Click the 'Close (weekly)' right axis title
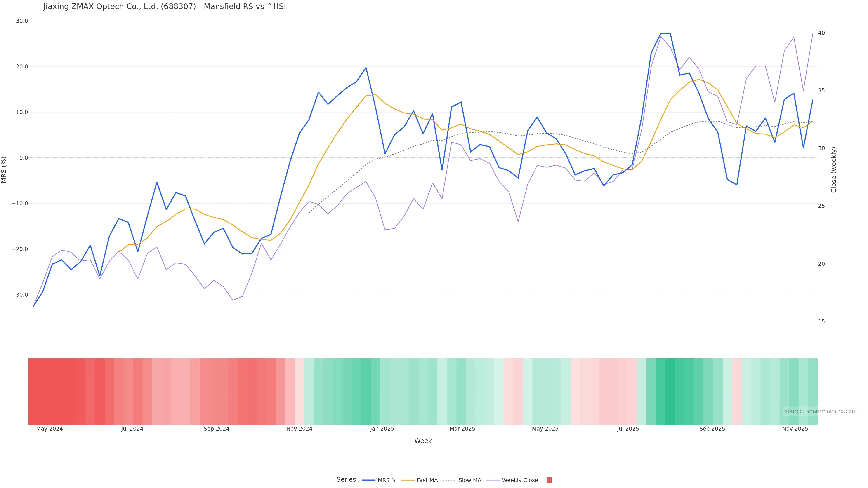The image size is (868, 488). click(834, 170)
